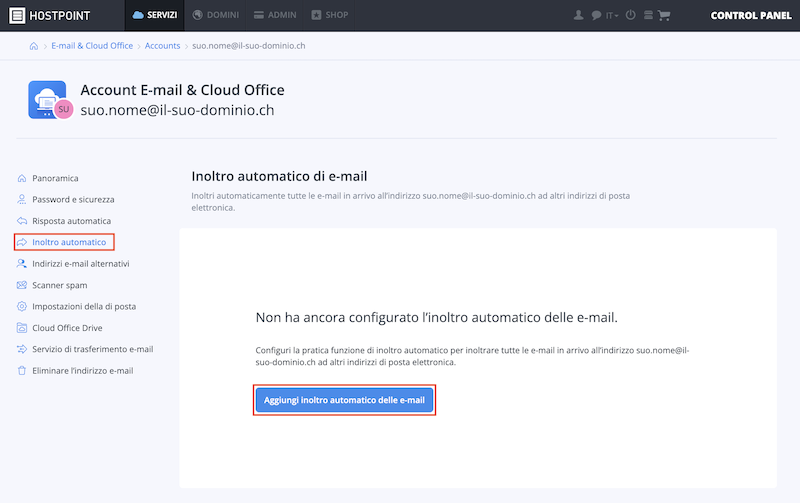
Task: Open Indirizzi e-mail alternativi icon
Action: [x=21, y=264]
